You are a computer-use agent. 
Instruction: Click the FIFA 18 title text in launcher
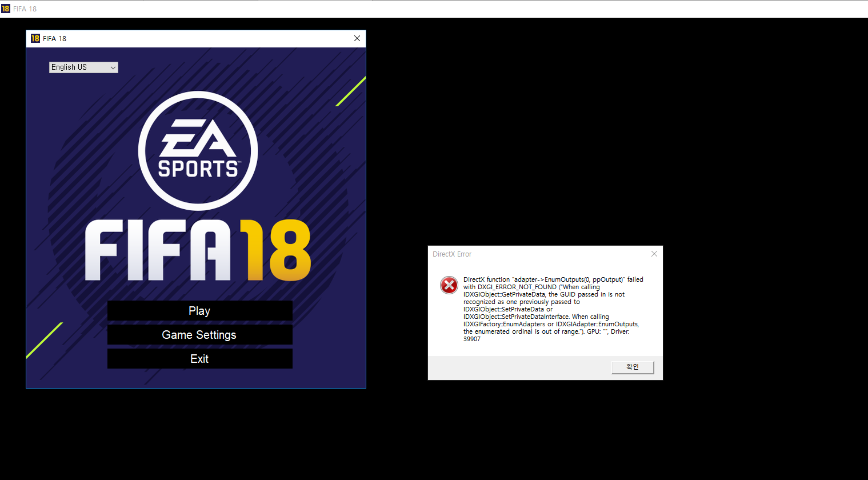(x=55, y=39)
